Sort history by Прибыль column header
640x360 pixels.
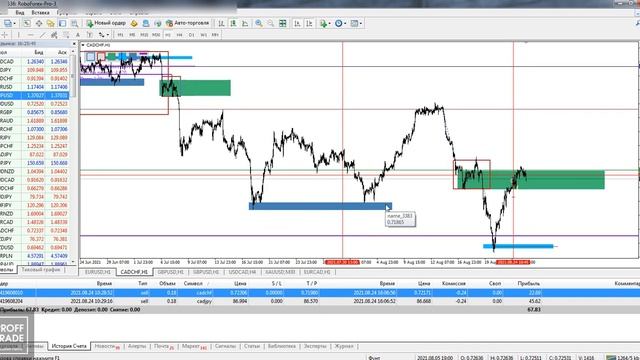tap(529, 283)
